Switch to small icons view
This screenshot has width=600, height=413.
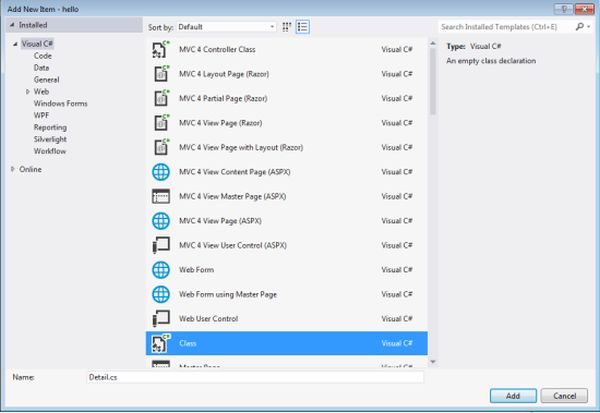coord(287,27)
